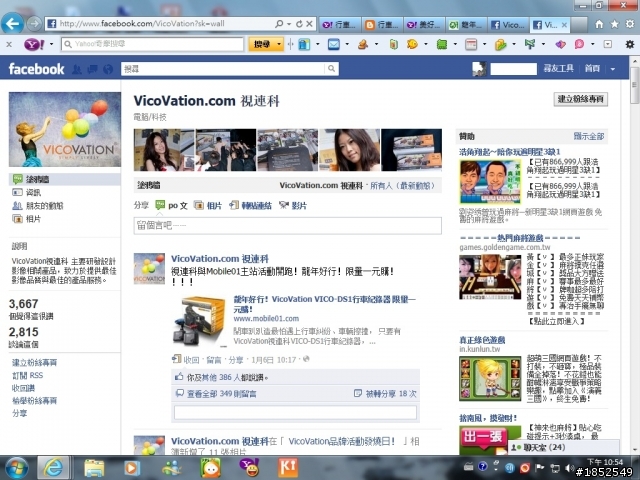Open the 尋友工具 link in Facebook header
This screenshot has width=640, height=480.
(558, 69)
